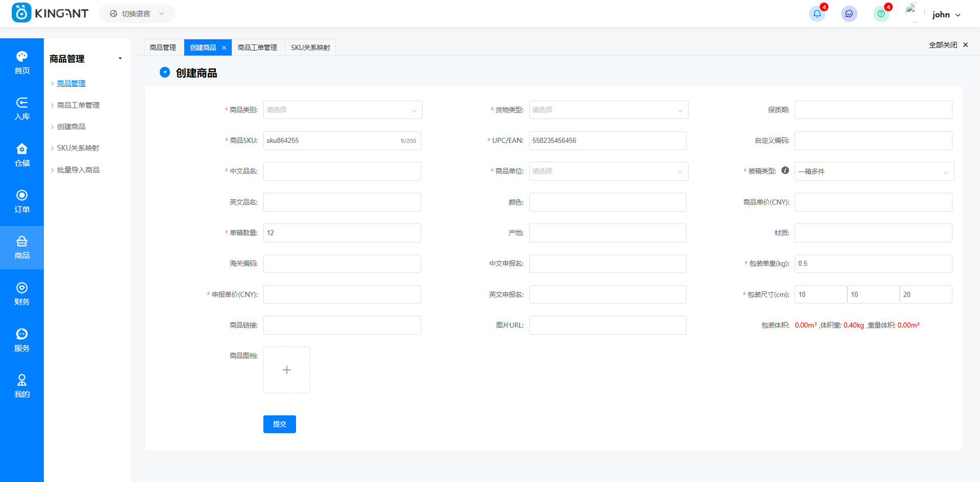Expand the 商品单位 select box
This screenshot has width=980, height=482.
pos(608,171)
